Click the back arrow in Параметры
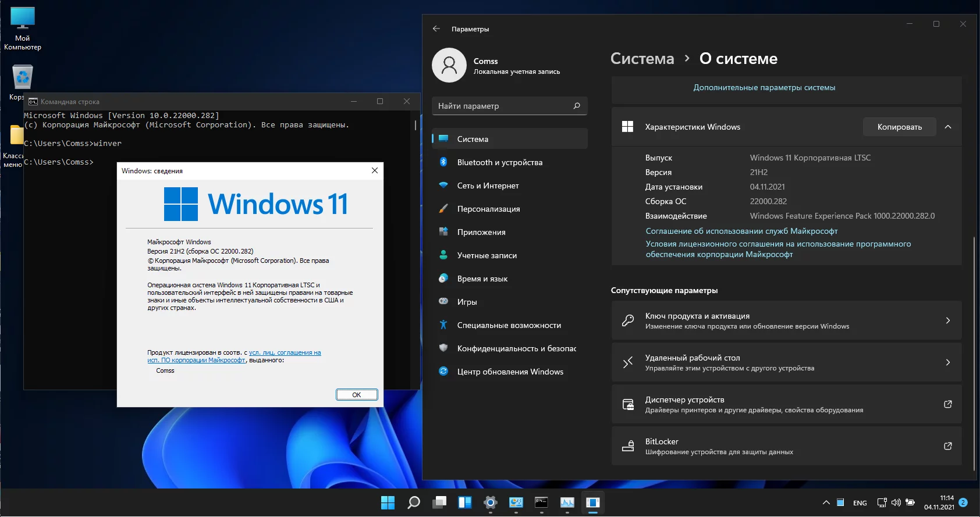980x517 pixels. 436,28
